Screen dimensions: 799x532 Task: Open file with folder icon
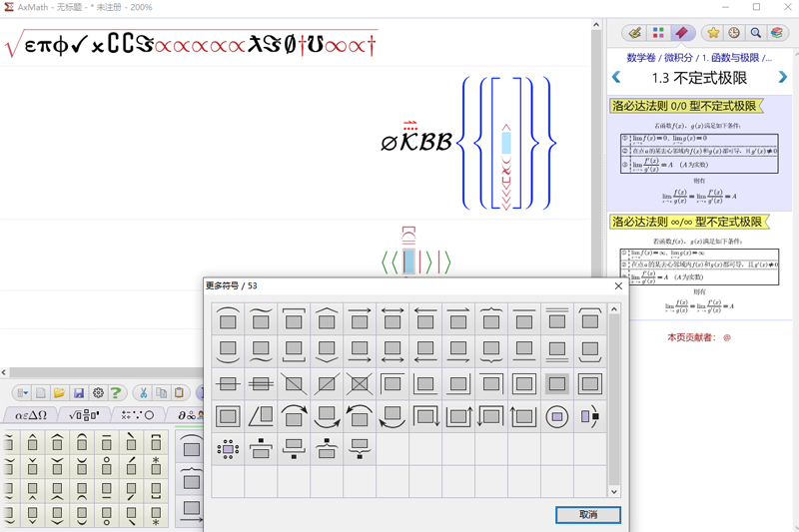pos(59,393)
